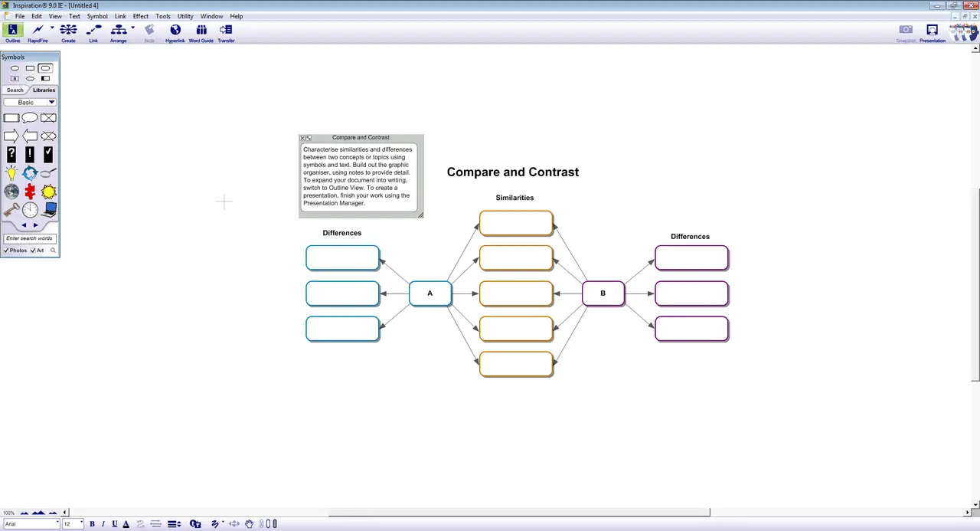Viewport: 980px width, 531px height.
Task: Click the Create symbol tool
Action: [68, 32]
